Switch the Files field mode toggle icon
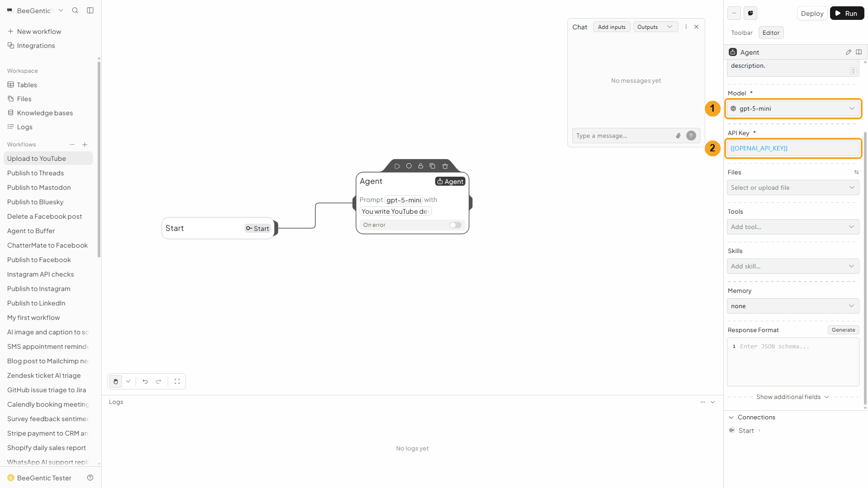The width and height of the screenshot is (868, 488). (856, 172)
